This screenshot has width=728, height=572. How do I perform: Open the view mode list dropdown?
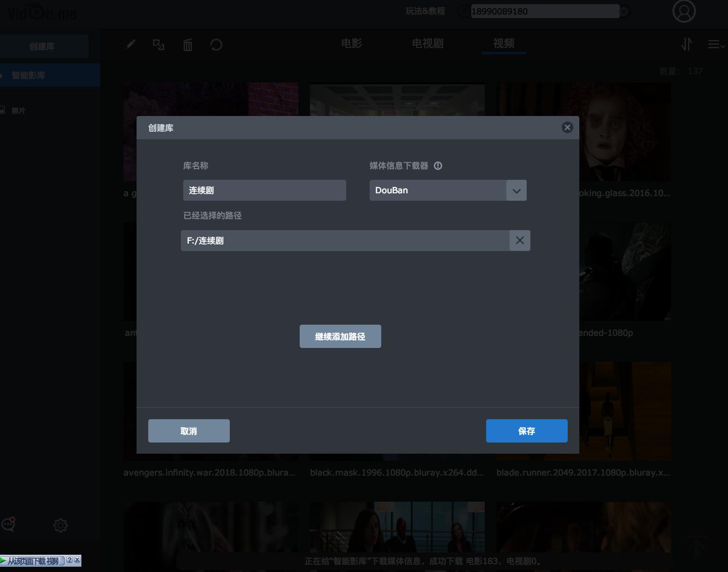pyautogui.click(x=716, y=44)
